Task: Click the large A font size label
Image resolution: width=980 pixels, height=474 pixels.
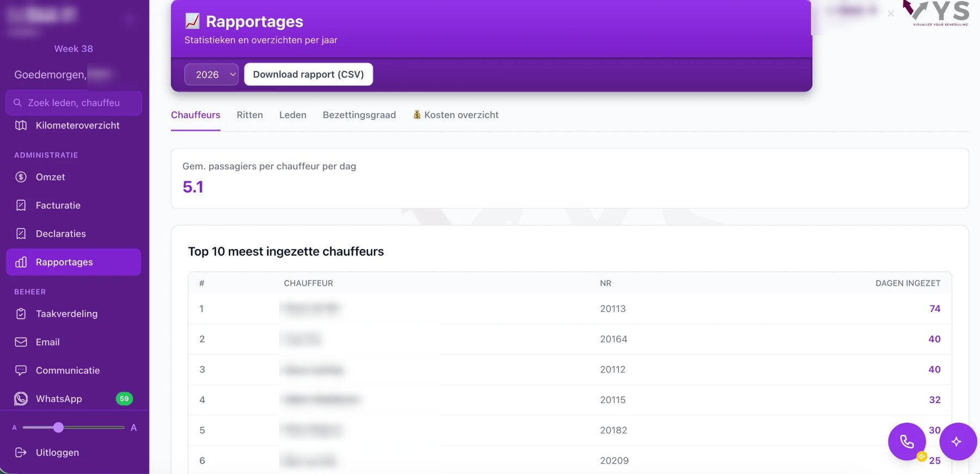Action: pyautogui.click(x=133, y=428)
